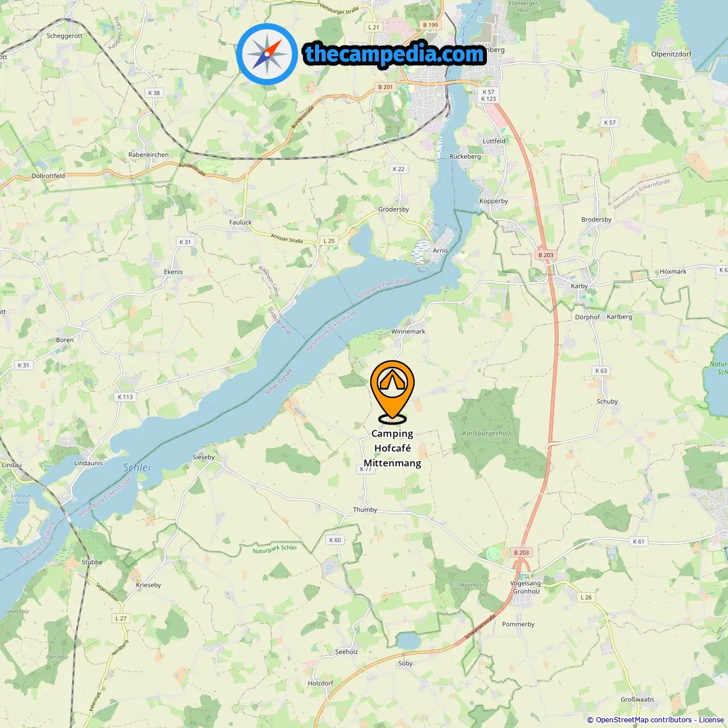The width and height of the screenshot is (728, 728).
Task: Click the B 203 road shield near Karby
Action: (x=545, y=255)
